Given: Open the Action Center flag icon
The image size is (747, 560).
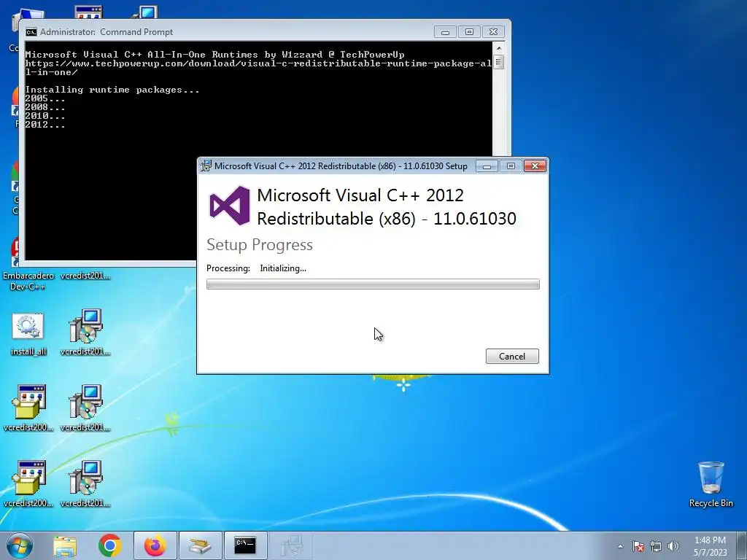Looking at the screenshot, I should click(x=638, y=546).
